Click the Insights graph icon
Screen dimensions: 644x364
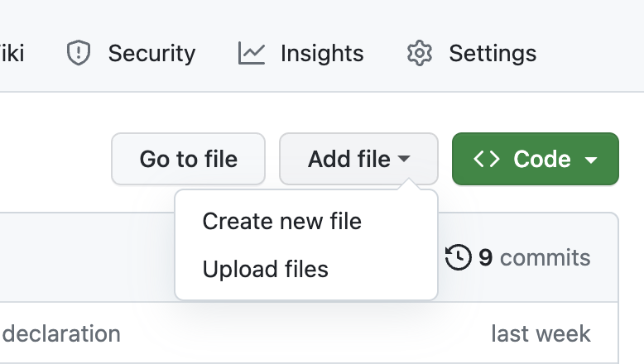coord(252,53)
